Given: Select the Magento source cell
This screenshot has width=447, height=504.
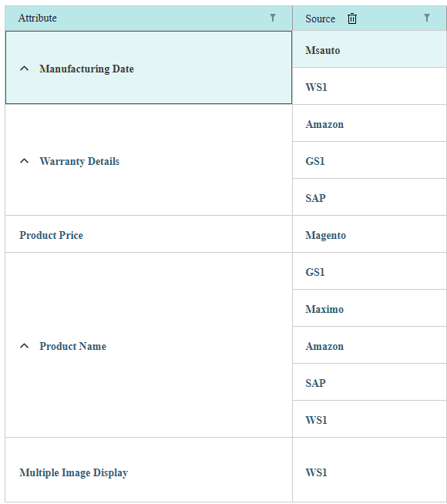Looking at the screenshot, I should [x=369, y=234].
